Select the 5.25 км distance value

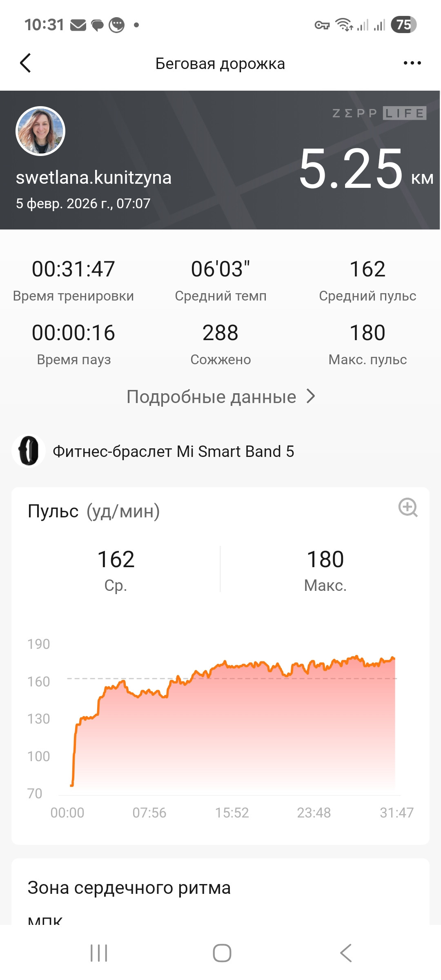coord(366,169)
